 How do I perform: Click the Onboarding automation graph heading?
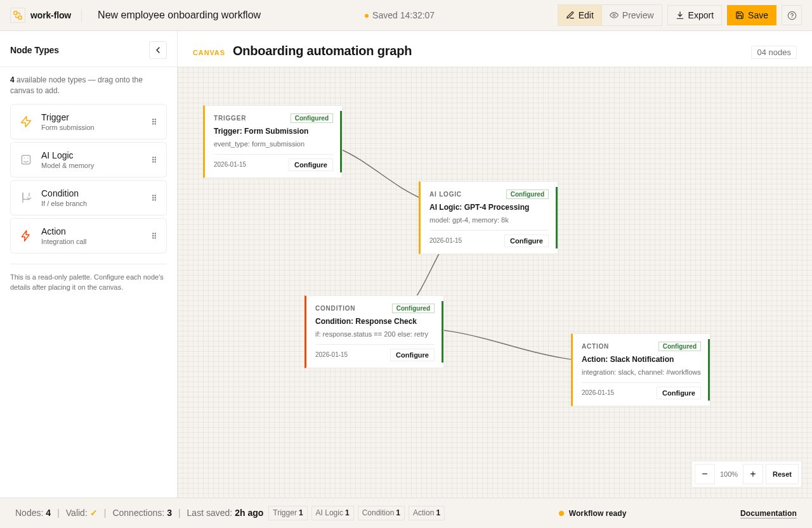322,51
